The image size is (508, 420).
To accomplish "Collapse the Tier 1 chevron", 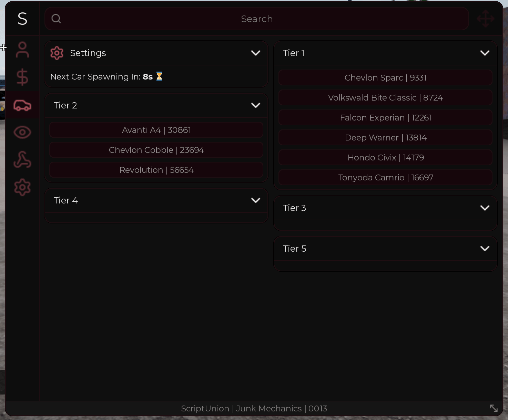I will 485,53.
